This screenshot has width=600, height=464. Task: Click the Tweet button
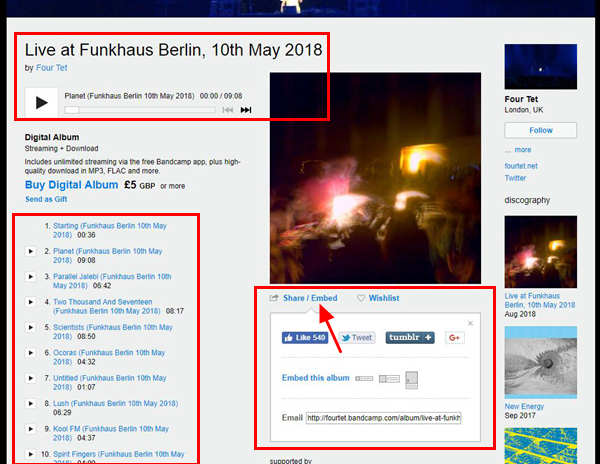[x=356, y=337]
